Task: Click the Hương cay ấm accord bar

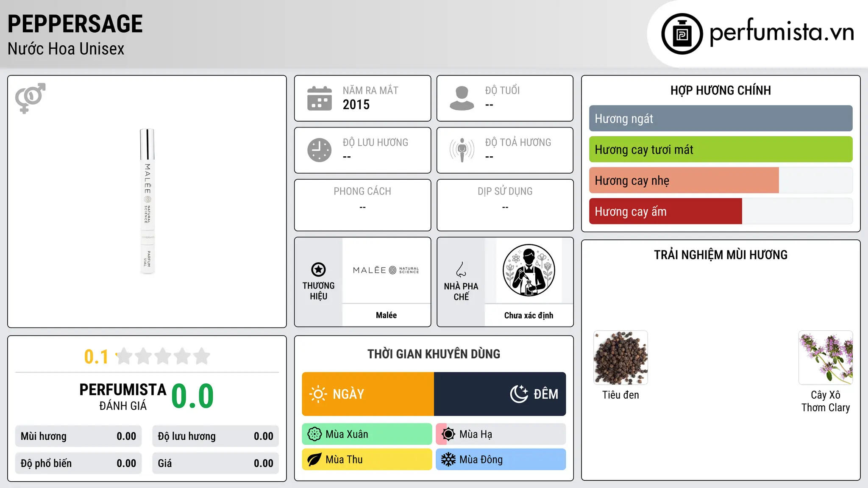Action: pos(721,211)
